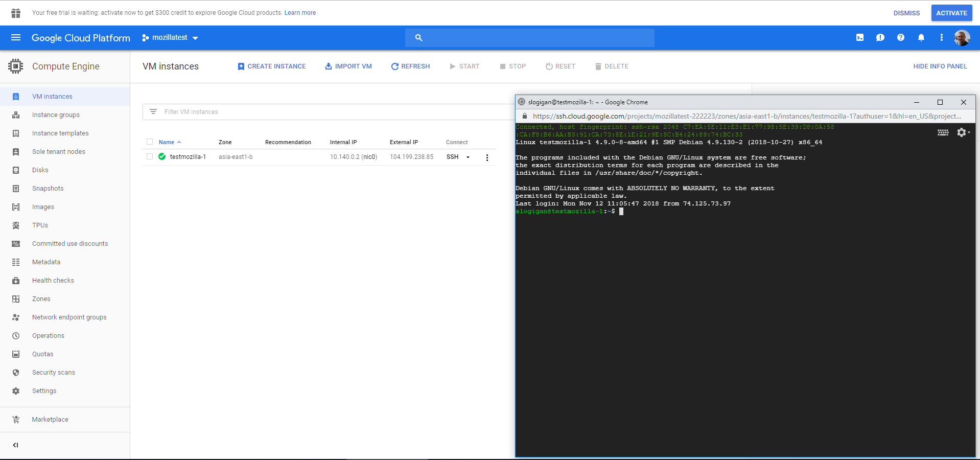Viewport: 980px width, 460px height.
Task: Click REFRESH button
Action: [x=410, y=66]
